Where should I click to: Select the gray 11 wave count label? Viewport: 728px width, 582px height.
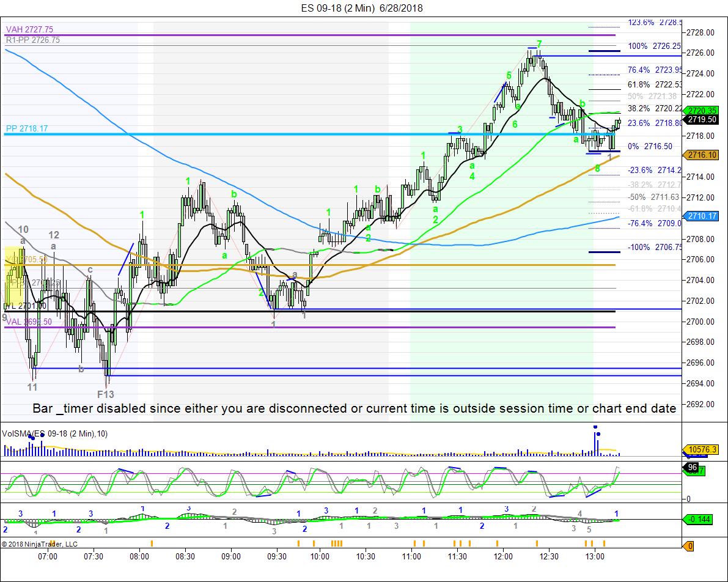(32, 387)
